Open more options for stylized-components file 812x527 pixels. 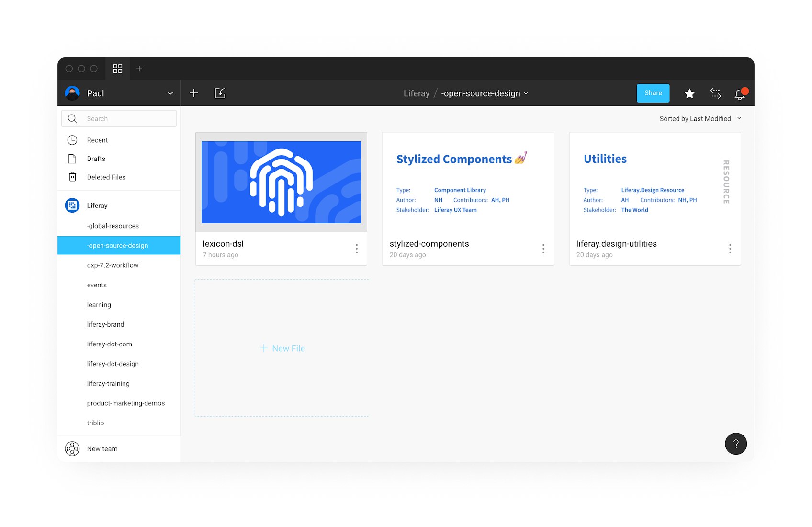543,249
